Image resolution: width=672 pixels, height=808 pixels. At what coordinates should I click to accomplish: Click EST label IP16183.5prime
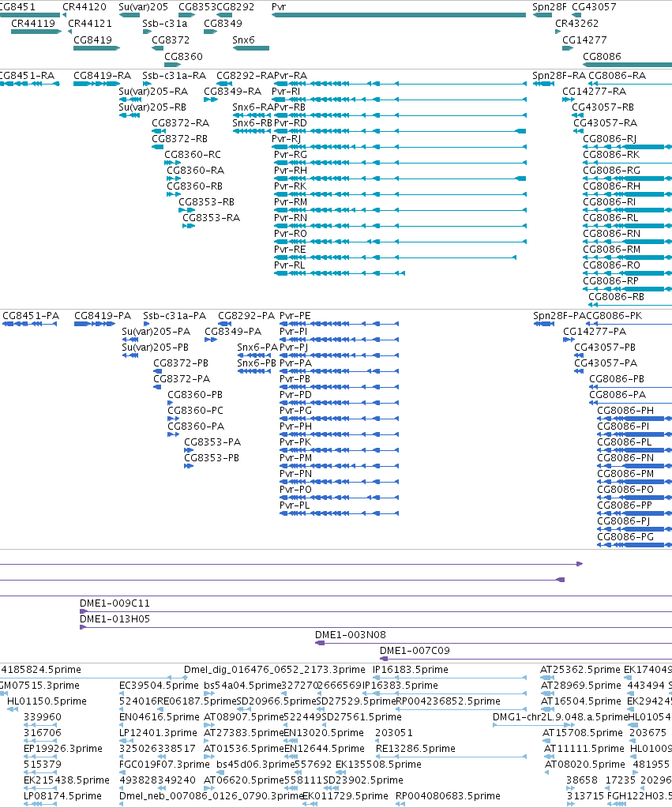point(410,669)
